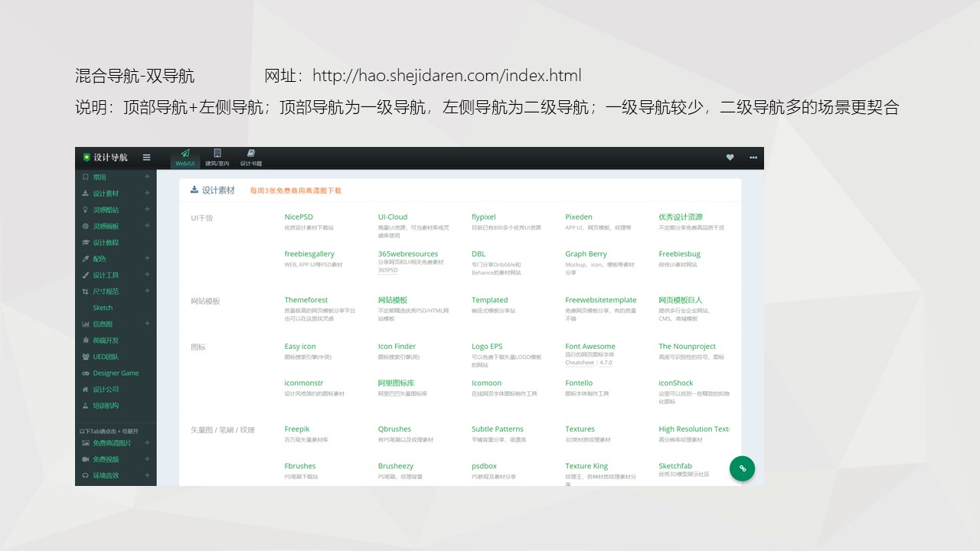Open the Themeforest link

(x=306, y=300)
